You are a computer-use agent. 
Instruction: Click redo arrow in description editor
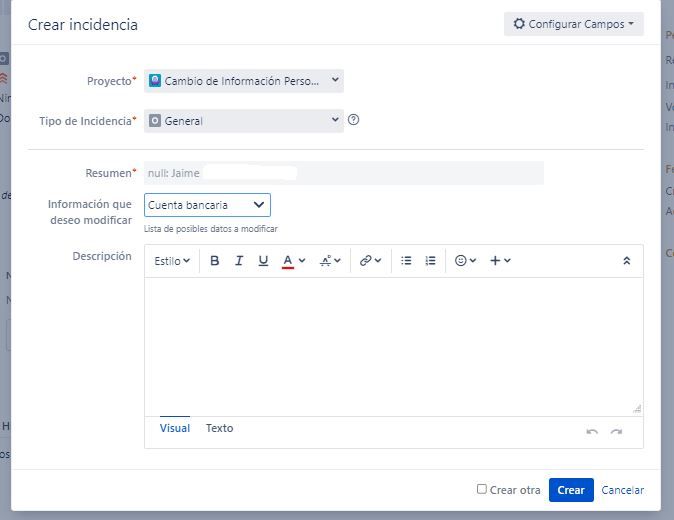[616, 431]
